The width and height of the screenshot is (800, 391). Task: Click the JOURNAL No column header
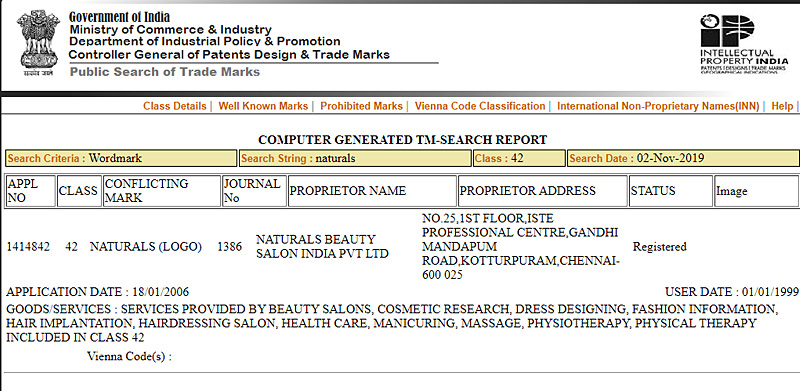254,191
